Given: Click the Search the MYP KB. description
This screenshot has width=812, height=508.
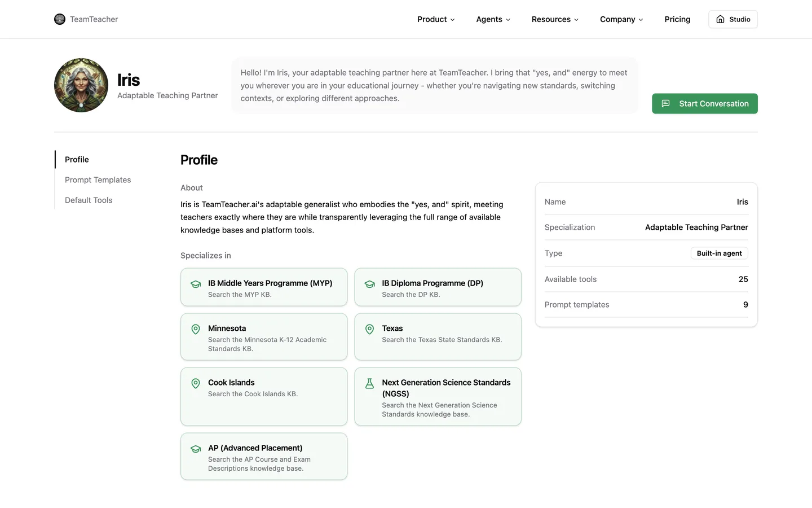Looking at the screenshot, I should [240, 295].
